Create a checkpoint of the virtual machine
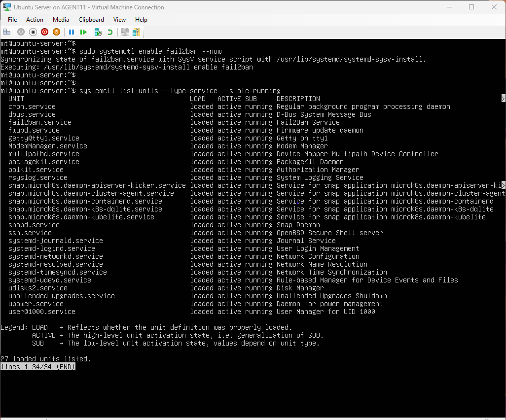Viewport: 506px width, 420px height. point(98,32)
